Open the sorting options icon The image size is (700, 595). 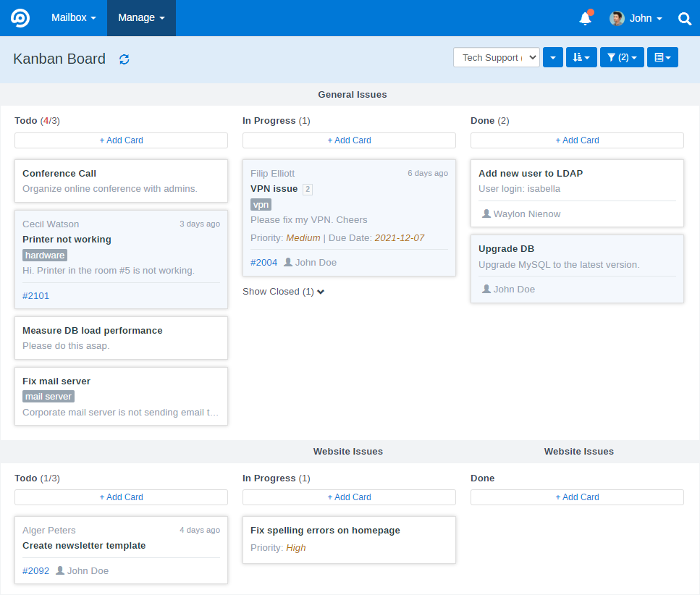581,56
